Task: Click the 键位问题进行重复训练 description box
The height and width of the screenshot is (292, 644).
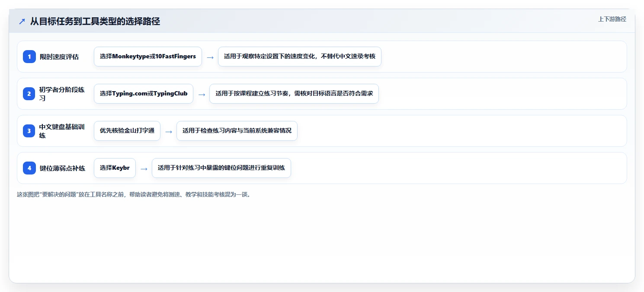Action: (x=221, y=168)
